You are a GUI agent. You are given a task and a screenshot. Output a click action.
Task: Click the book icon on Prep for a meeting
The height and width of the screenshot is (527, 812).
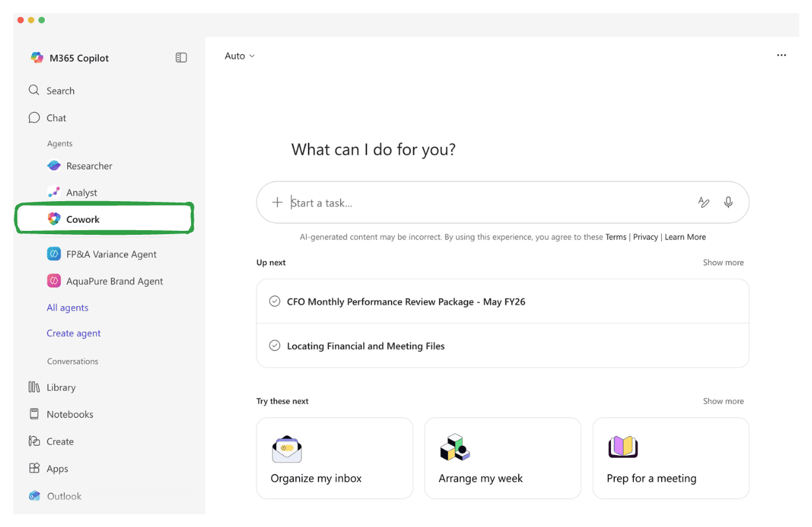[623, 447]
